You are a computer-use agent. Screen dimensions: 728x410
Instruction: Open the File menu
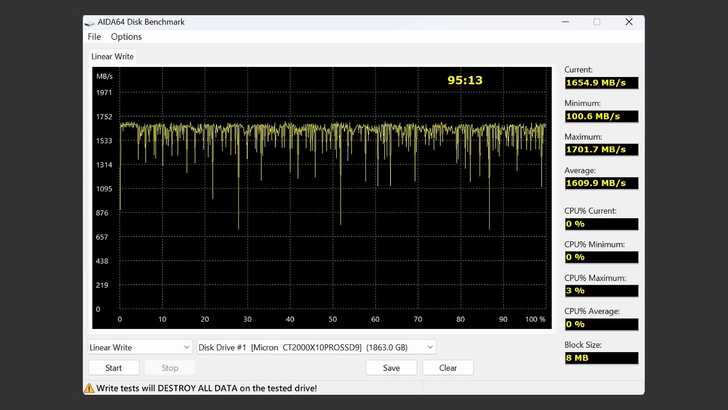(94, 37)
